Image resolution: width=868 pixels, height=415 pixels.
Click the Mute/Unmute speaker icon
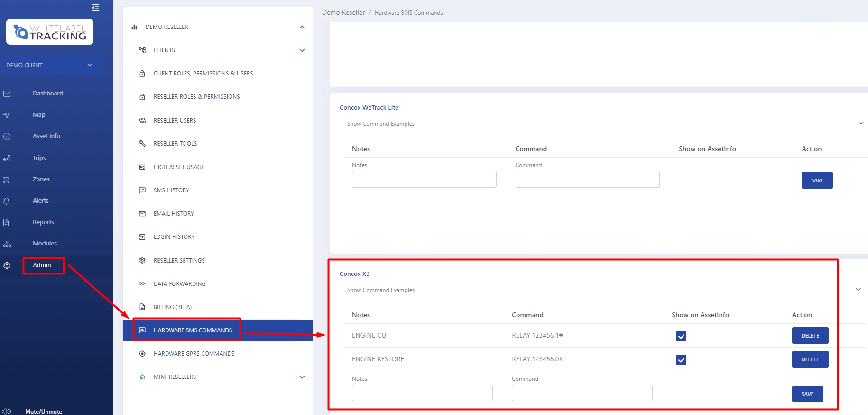(x=6, y=411)
